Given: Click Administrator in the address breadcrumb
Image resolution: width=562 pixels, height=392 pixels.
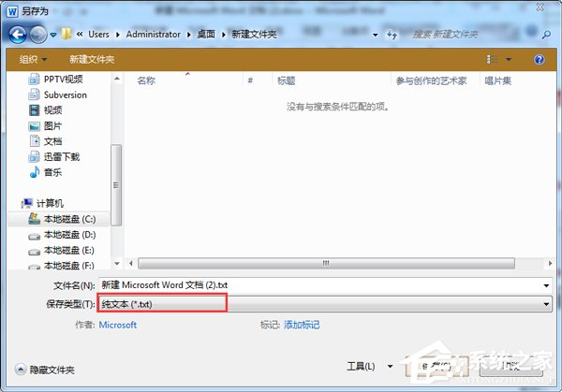Looking at the screenshot, I should coord(155,35).
